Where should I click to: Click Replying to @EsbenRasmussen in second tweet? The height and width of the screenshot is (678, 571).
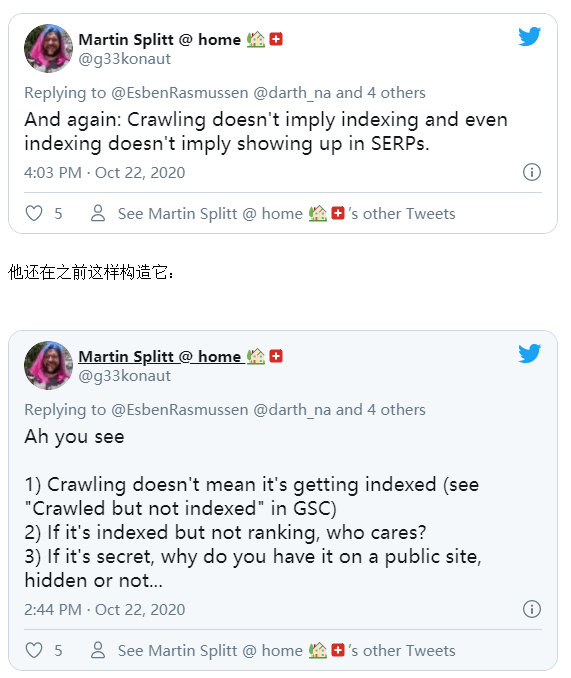tap(136, 409)
